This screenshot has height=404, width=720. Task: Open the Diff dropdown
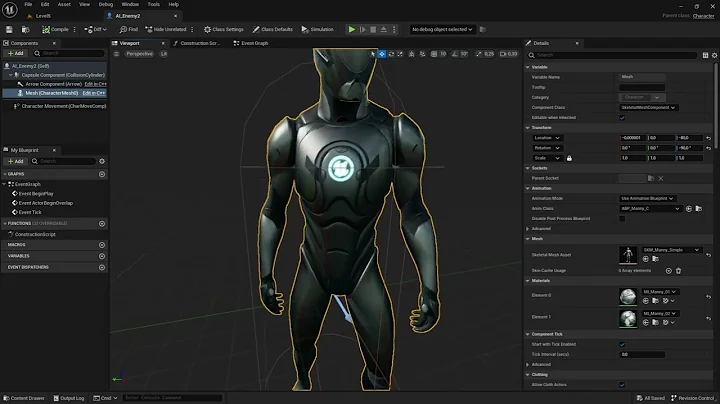tap(95, 29)
